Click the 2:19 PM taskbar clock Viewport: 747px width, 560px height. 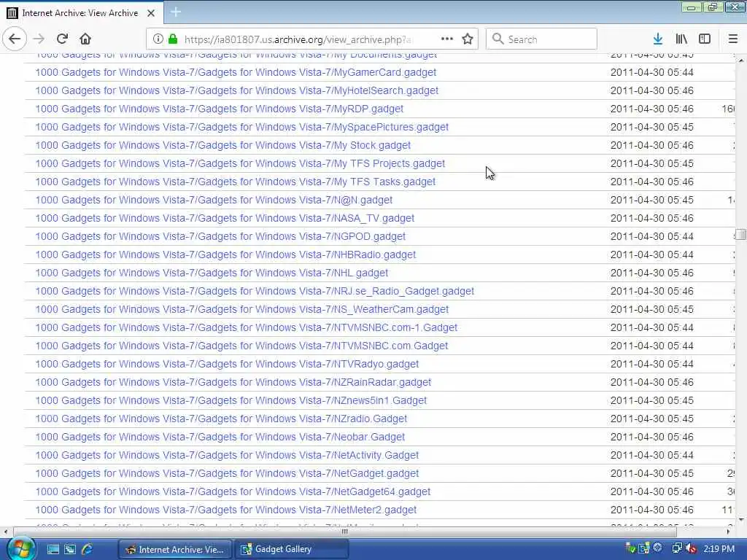coord(719,548)
